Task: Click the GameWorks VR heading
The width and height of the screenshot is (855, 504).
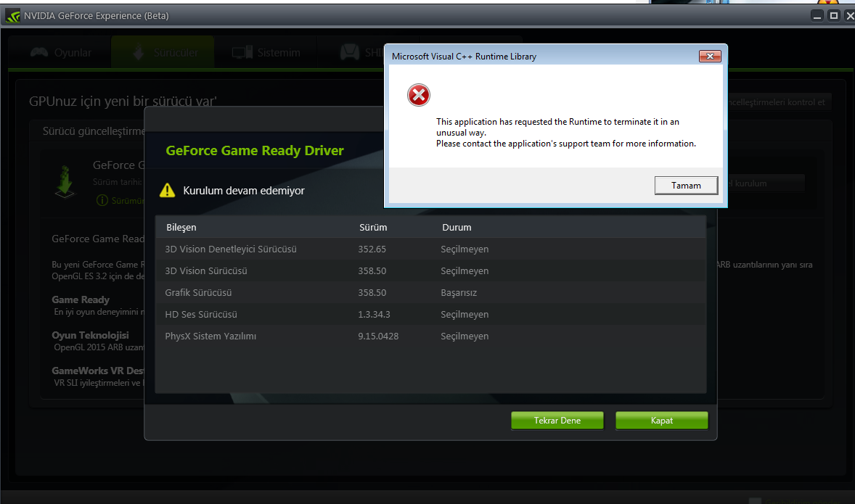Action: point(97,371)
